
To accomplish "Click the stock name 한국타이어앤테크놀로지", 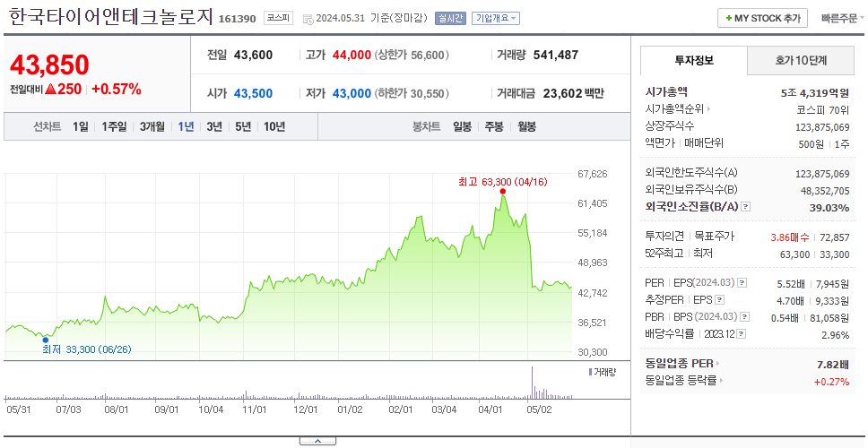I will (110, 17).
